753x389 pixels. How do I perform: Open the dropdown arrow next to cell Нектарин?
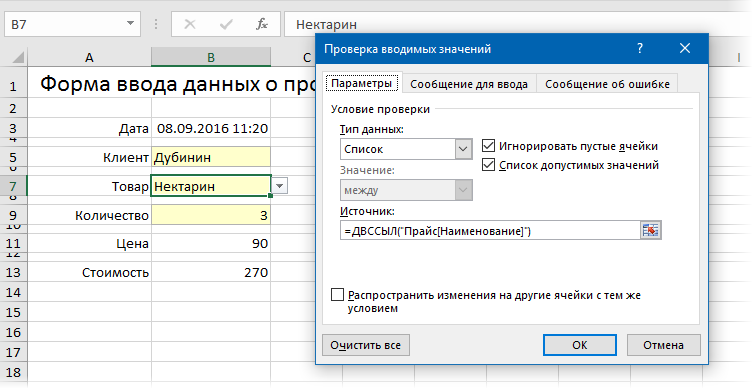(x=280, y=186)
